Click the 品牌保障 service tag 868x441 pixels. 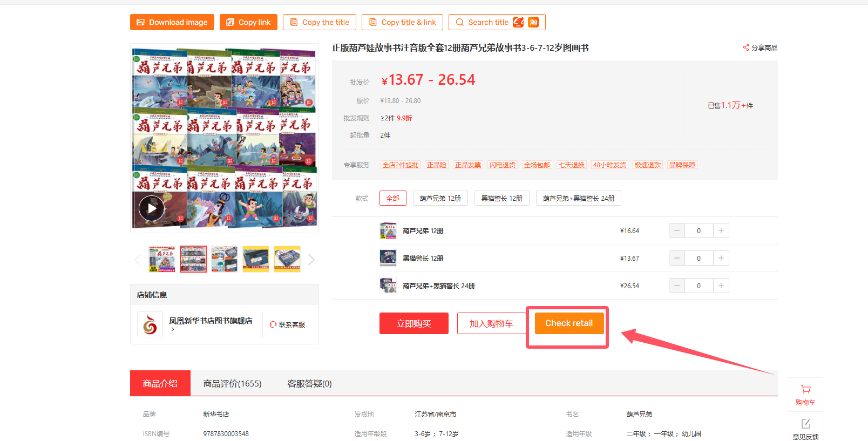[x=682, y=165]
